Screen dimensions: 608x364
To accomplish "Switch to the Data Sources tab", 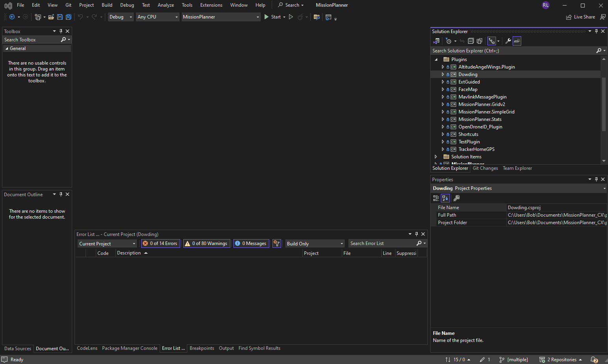I will tap(18, 349).
